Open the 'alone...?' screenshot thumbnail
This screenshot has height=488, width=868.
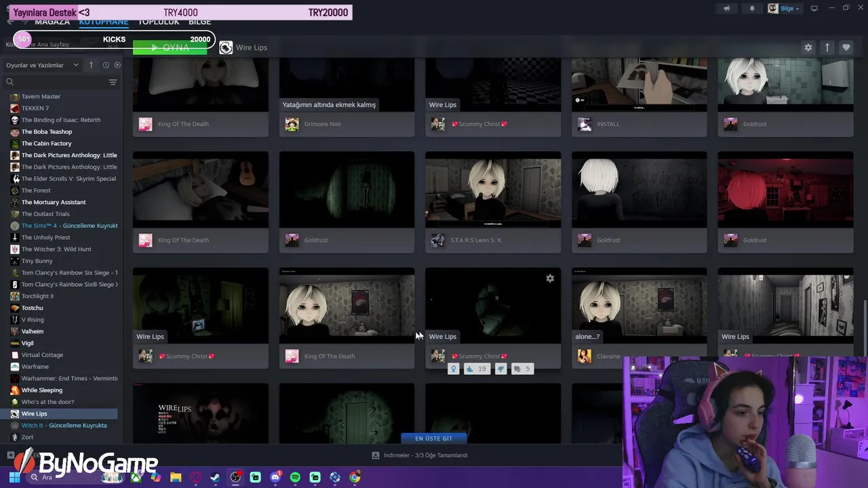[639, 306]
